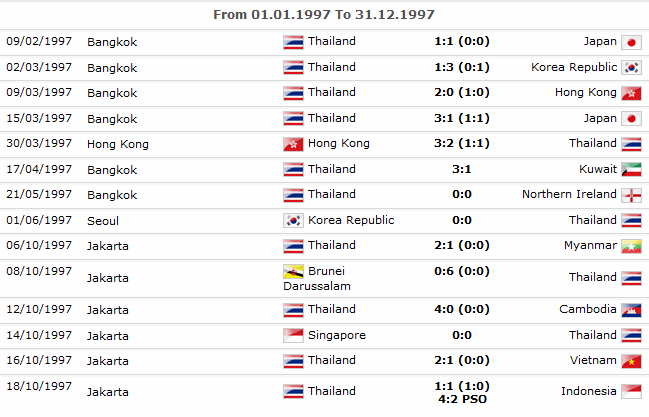The width and height of the screenshot is (649, 417).
Task: Click the Korea Republic flag in 02/03/1997 row
Action: point(631,68)
